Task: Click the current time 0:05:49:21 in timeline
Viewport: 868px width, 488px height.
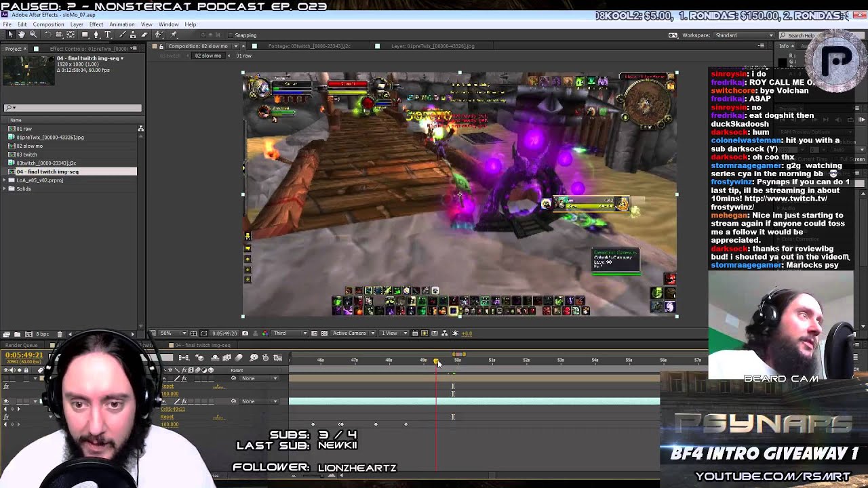Action: click(x=24, y=355)
